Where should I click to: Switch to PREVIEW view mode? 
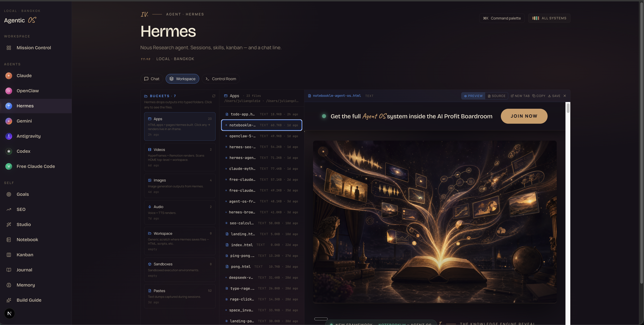[x=473, y=96]
